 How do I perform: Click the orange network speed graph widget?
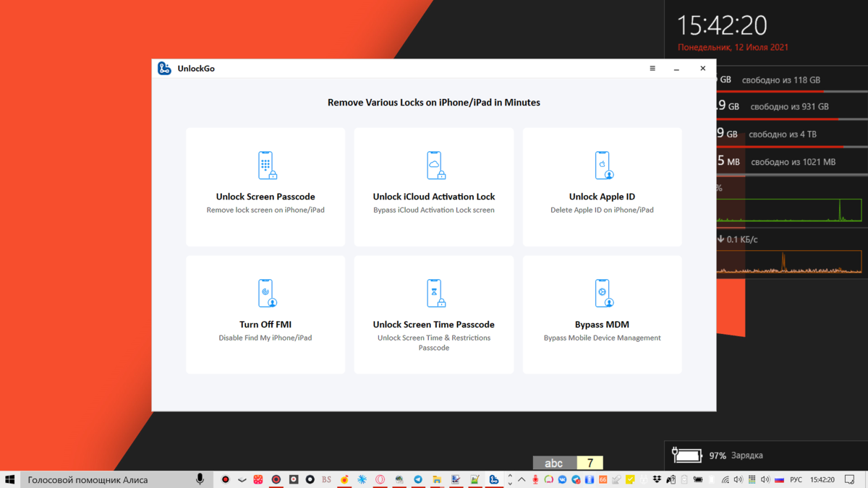[789, 262]
